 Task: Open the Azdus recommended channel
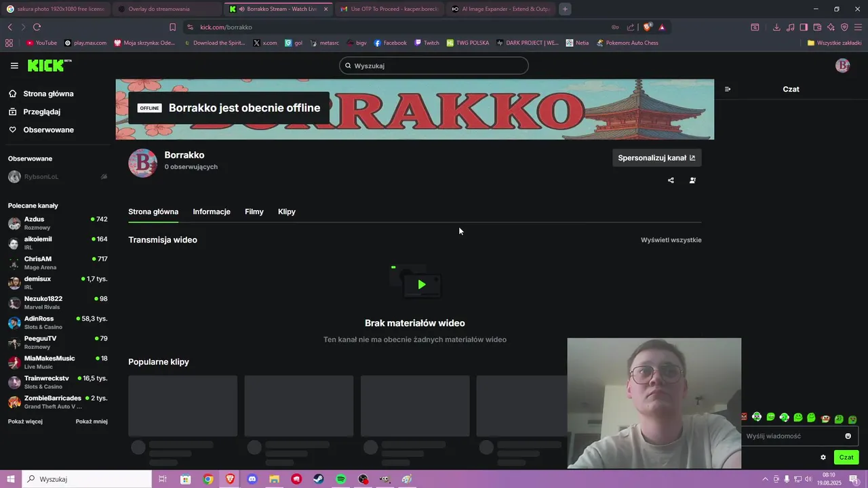point(58,223)
